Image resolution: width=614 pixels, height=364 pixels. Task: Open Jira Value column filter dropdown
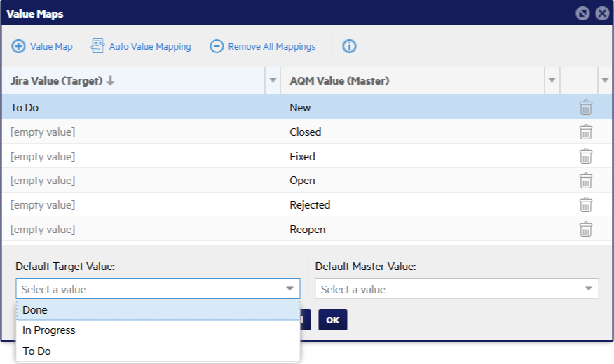[x=273, y=81]
